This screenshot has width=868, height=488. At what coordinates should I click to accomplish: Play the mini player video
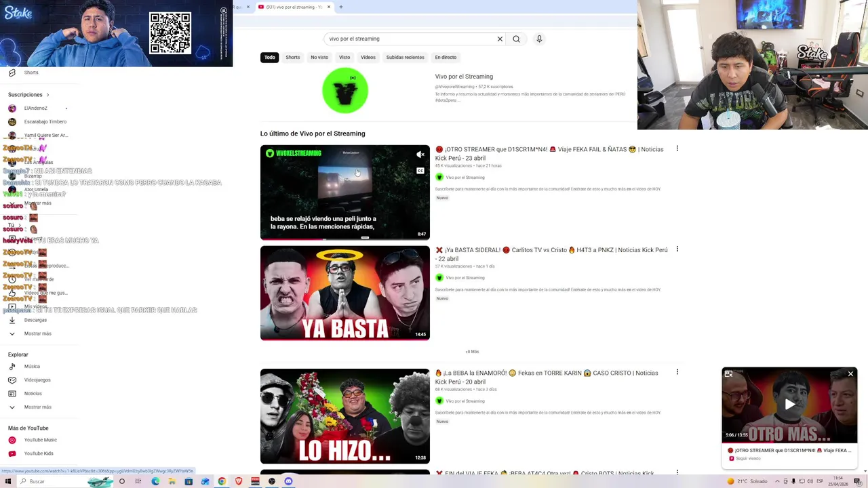pos(790,405)
